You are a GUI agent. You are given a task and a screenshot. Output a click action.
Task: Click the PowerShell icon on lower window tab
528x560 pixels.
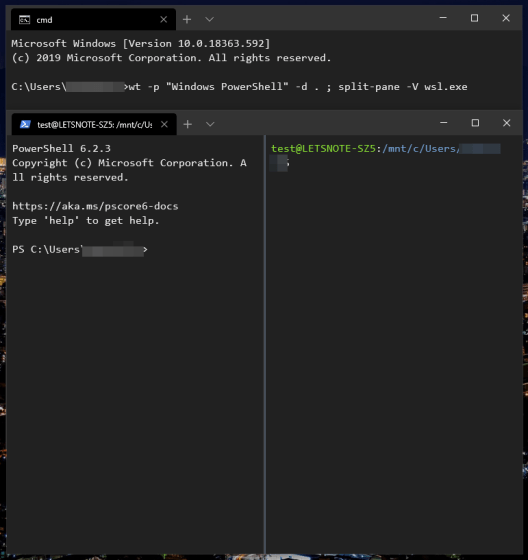click(25, 124)
